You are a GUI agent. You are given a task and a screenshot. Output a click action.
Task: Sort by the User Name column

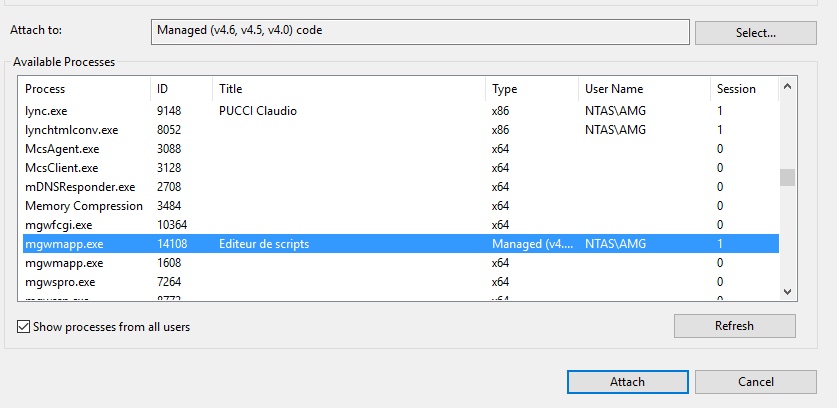click(643, 89)
